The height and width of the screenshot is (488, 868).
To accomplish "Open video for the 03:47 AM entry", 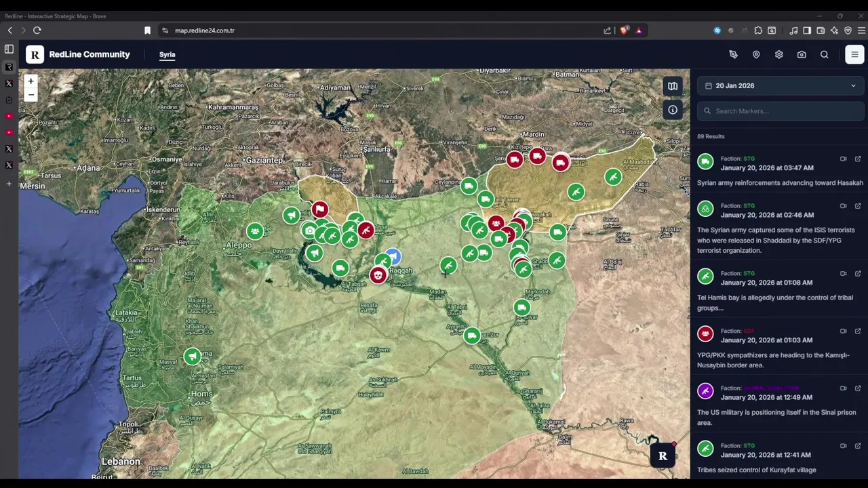I will [x=843, y=159].
